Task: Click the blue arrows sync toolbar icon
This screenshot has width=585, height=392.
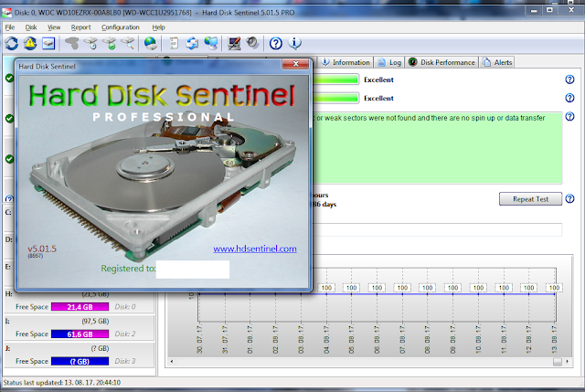Action: coord(192,44)
